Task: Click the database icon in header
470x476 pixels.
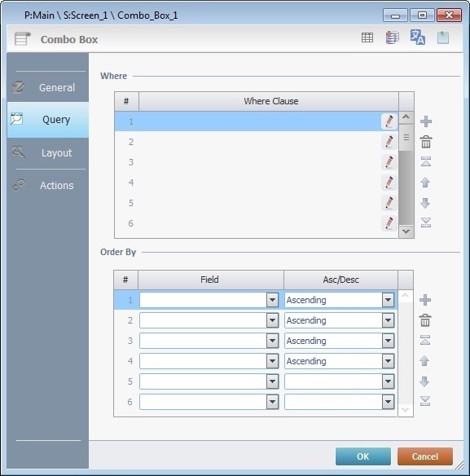Action: click(x=393, y=37)
